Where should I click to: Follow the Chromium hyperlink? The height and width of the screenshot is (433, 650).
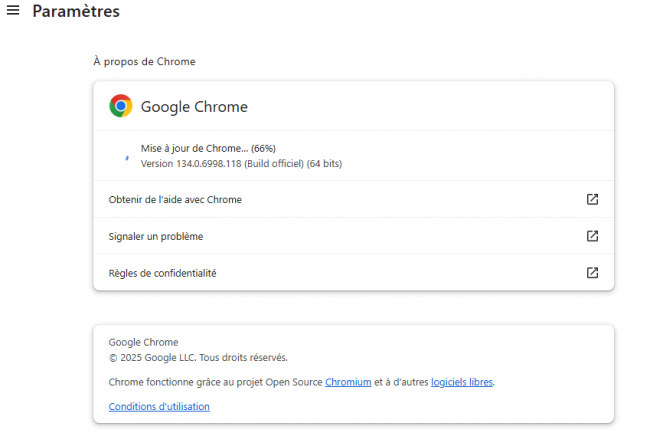(x=348, y=382)
